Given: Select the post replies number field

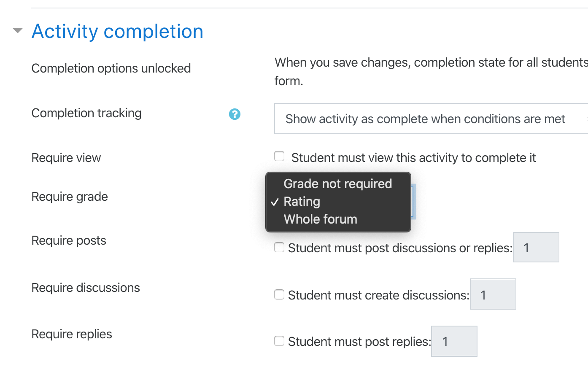Looking at the screenshot, I should point(454,341).
